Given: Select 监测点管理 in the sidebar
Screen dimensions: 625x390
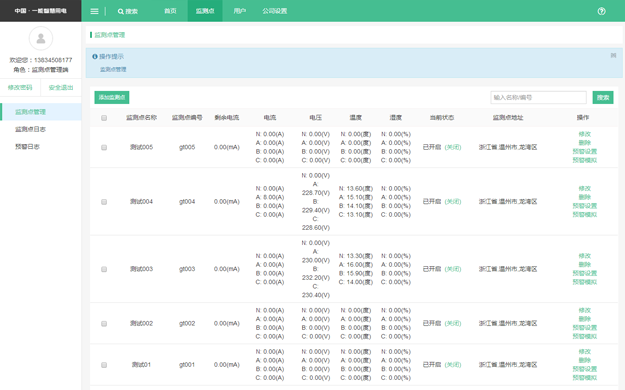Looking at the screenshot, I should point(41,112).
